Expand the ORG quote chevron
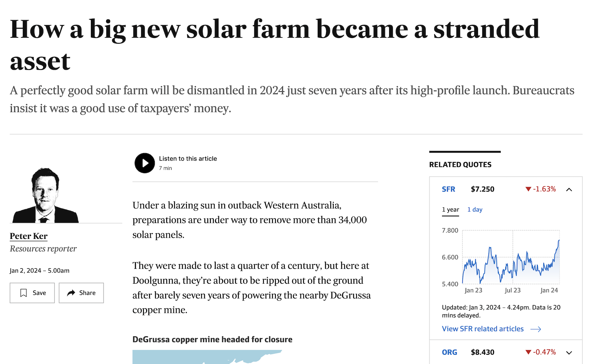This screenshot has height=364, width=598. [569, 353]
